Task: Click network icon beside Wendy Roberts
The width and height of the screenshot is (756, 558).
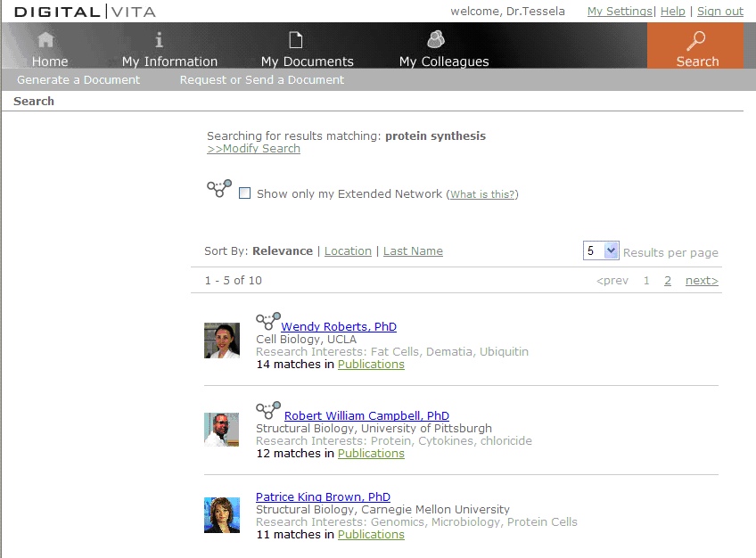Action: point(267,321)
